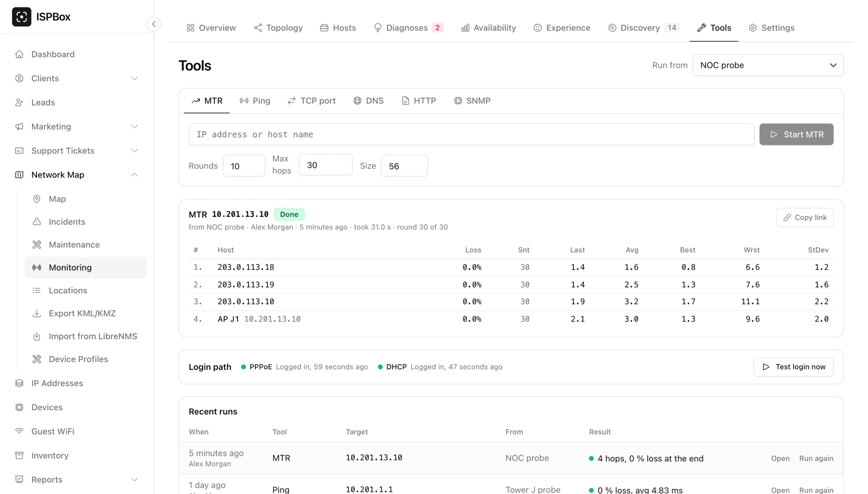Select the TCP port tool tab
This screenshot has width=868, height=494.
(x=312, y=101)
